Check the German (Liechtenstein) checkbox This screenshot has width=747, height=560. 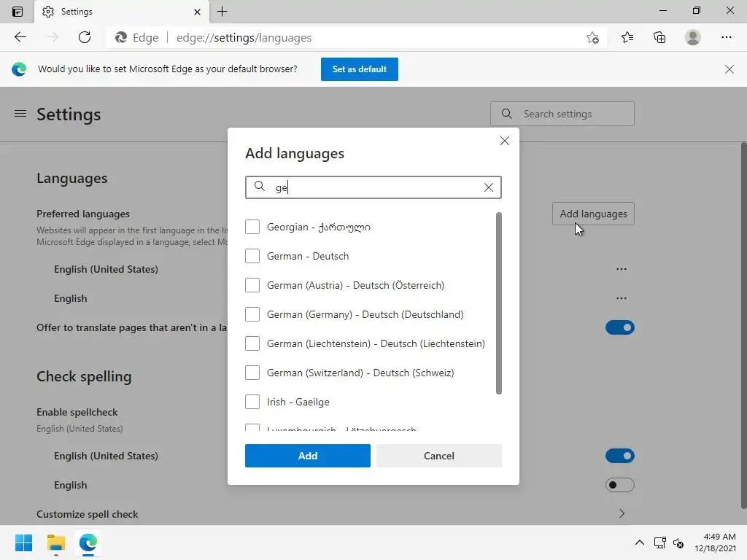(252, 343)
